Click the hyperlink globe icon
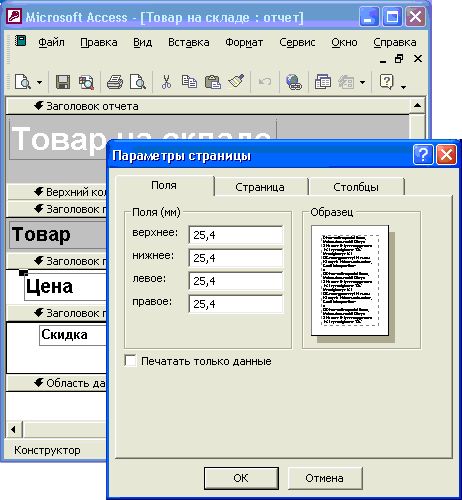 click(294, 82)
